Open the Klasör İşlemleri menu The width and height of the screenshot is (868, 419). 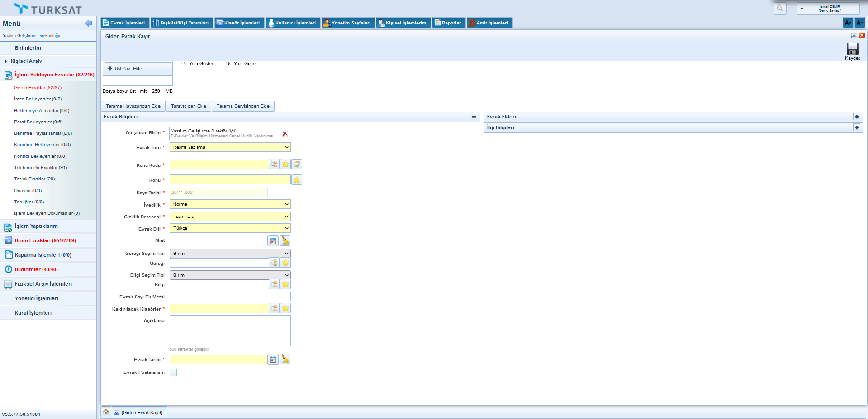pos(238,23)
